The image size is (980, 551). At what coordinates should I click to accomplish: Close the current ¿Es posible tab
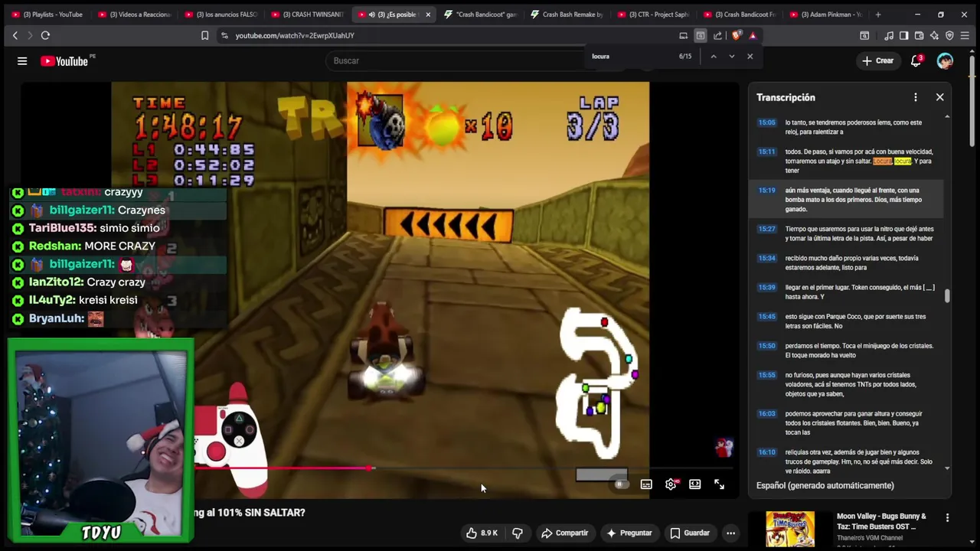tap(428, 15)
